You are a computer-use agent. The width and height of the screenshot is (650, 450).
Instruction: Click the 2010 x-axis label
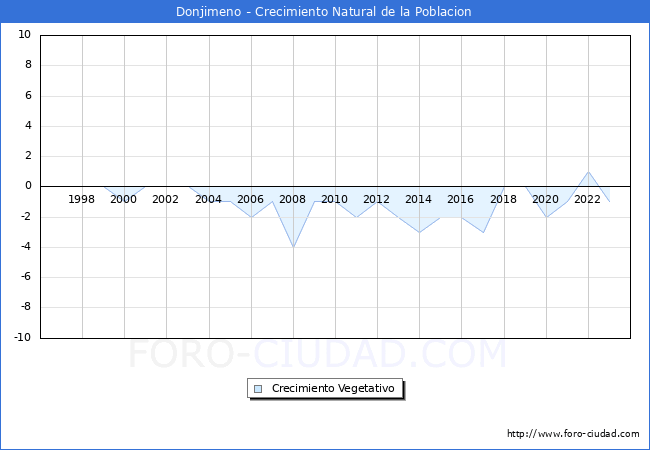335,199
